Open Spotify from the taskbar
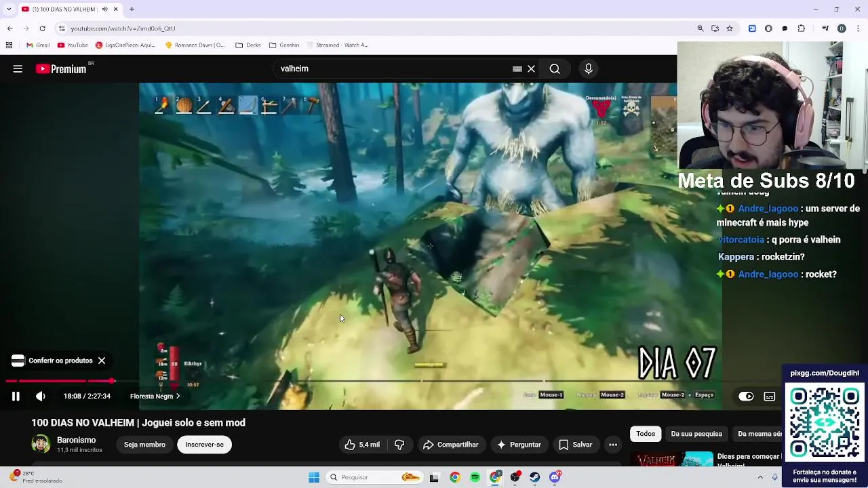The image size is (868, 488). point(475,477)
